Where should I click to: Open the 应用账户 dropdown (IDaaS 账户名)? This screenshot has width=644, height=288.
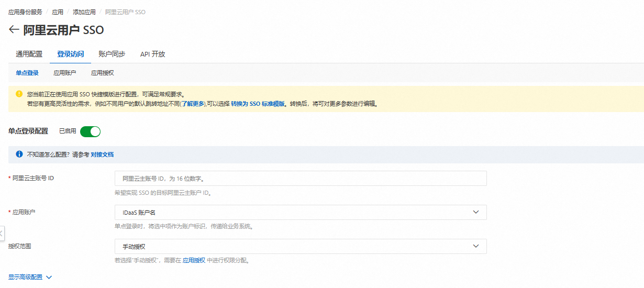pos(301,212)
